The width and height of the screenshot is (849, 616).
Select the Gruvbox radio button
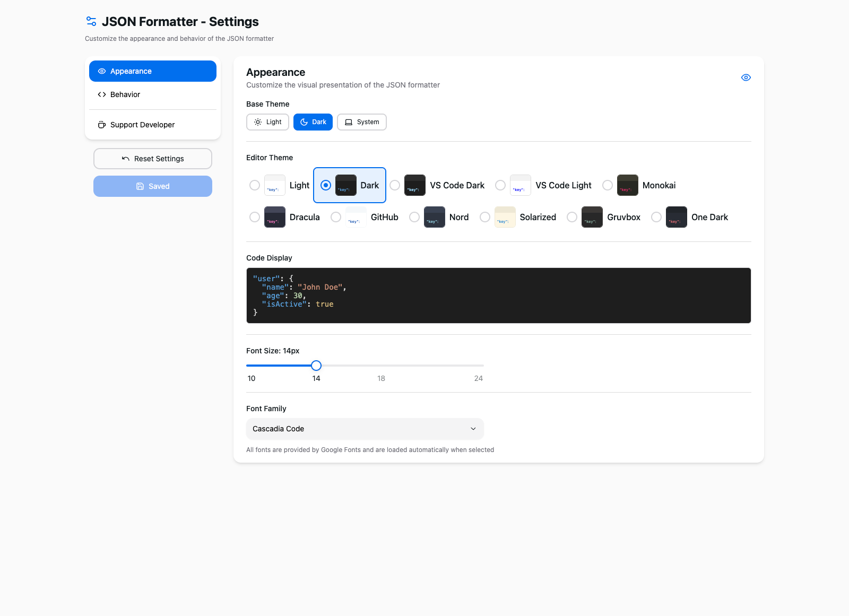[x=572, y=217]
